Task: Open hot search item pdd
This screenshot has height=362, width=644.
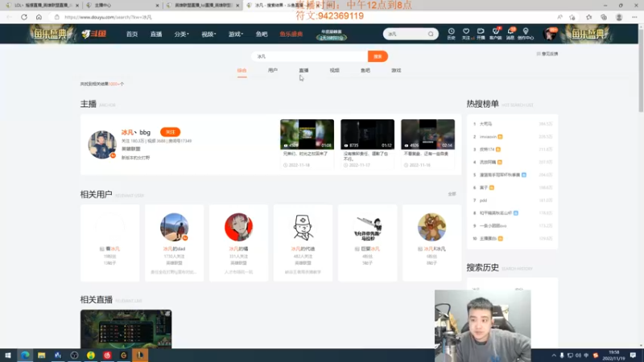Action: pos(483,200)
